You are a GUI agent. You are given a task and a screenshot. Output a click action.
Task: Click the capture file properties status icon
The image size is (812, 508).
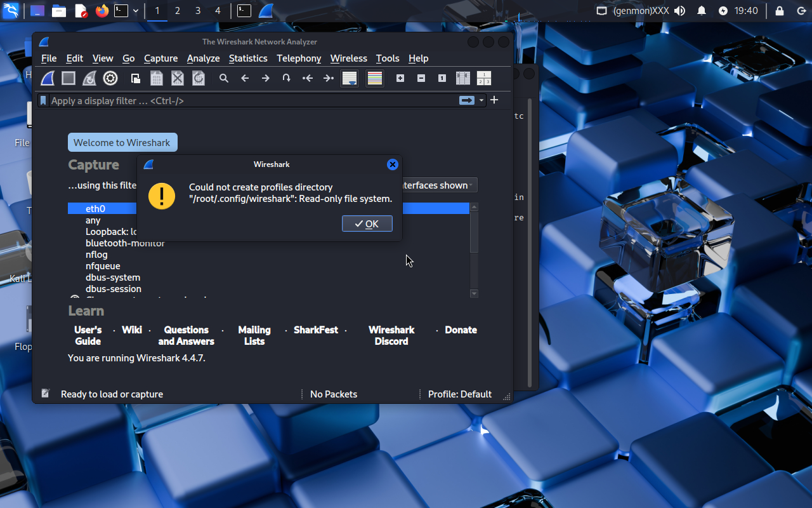[x=45, y=394]
